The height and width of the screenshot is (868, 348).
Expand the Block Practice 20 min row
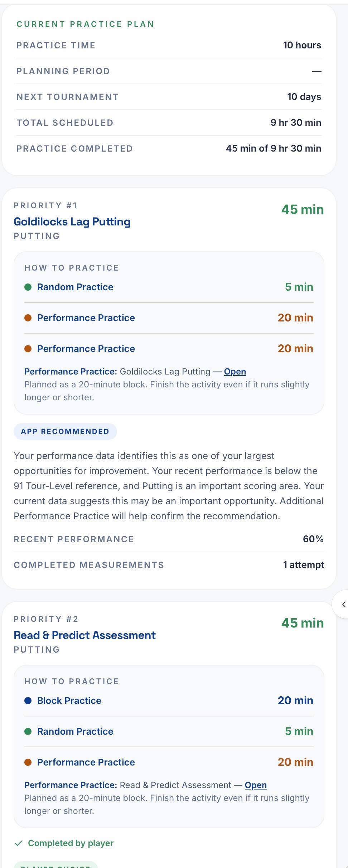[169, 701]
